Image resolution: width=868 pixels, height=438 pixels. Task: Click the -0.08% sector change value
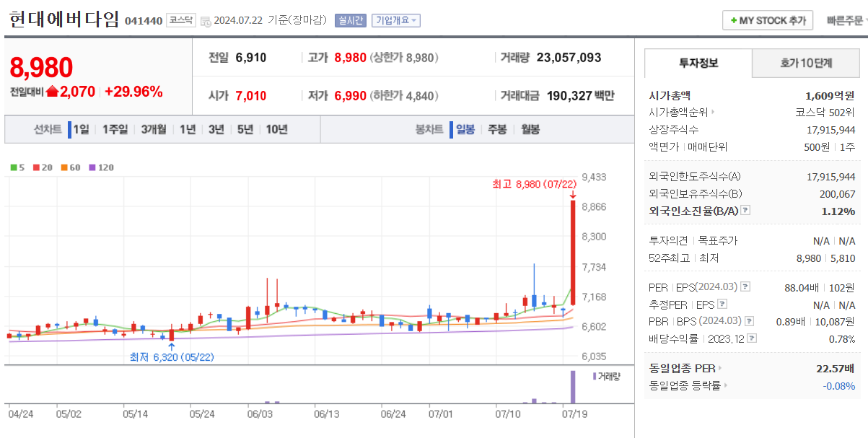(x=840, y=385)
